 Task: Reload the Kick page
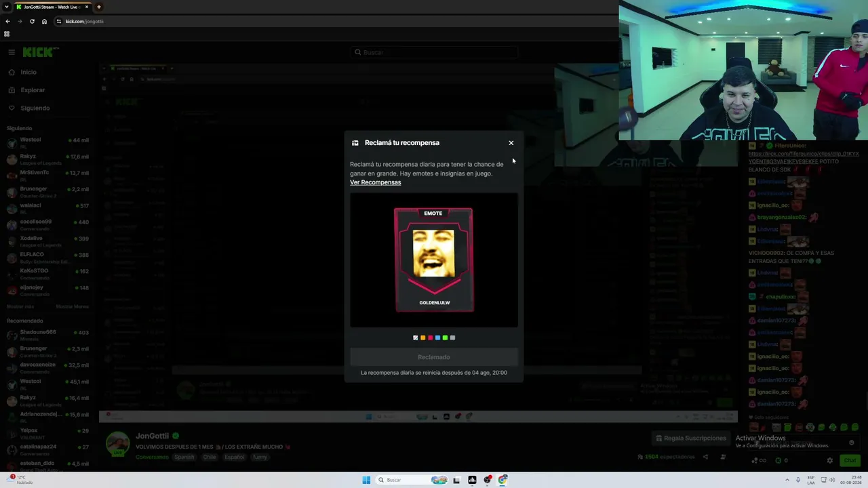coord(32,21)
